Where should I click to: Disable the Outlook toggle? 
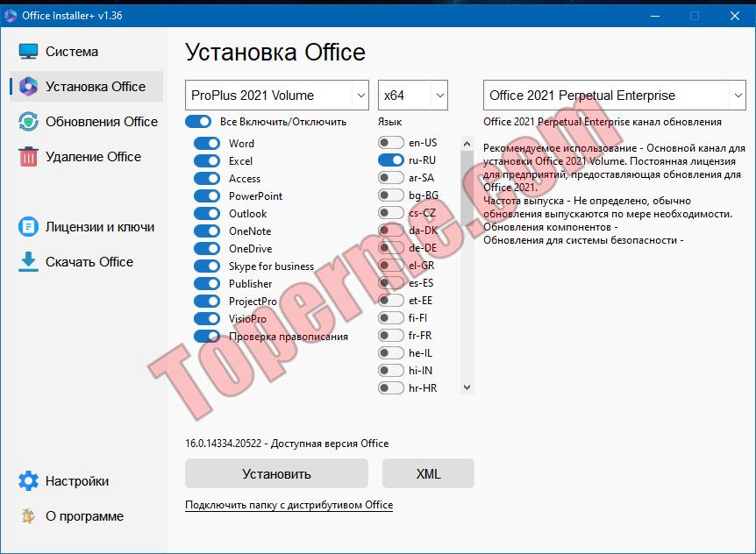click(x=207, y=213)
